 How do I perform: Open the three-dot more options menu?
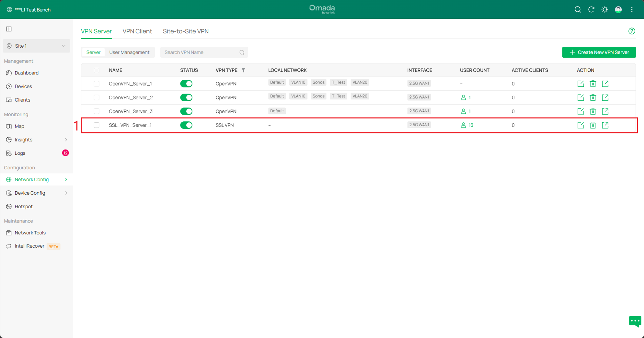tap(632, 10)
